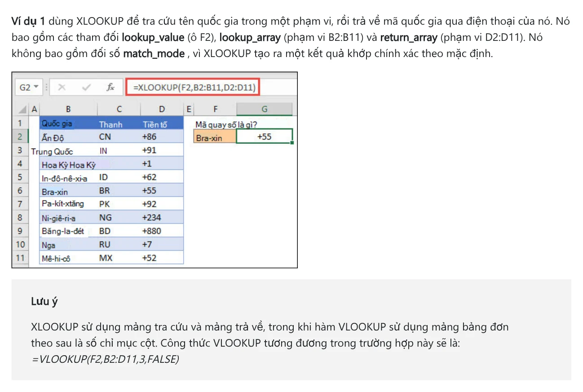Image resolution: width=583 pixels, height=392 pixels.
Task: Click the 'IN' cell
Action: click(x=119, y=150)
